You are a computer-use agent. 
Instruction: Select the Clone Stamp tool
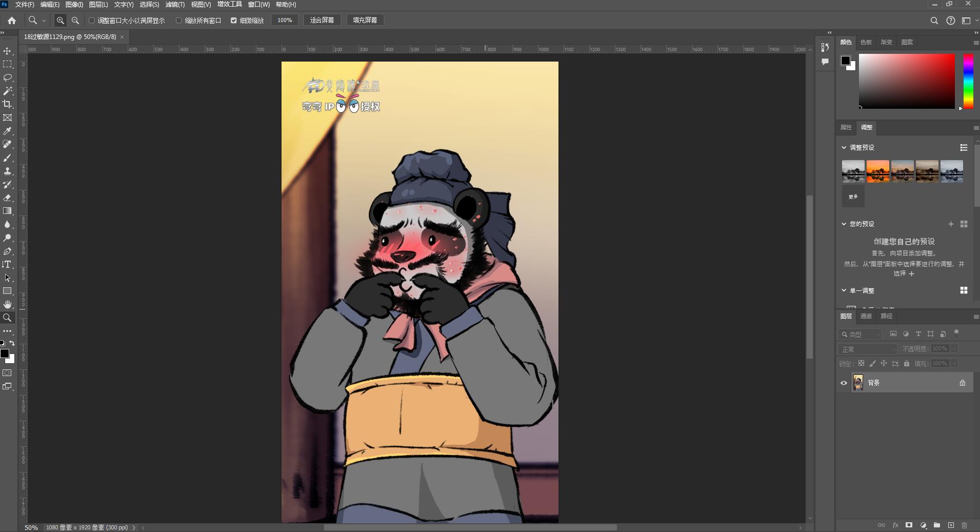7,171
